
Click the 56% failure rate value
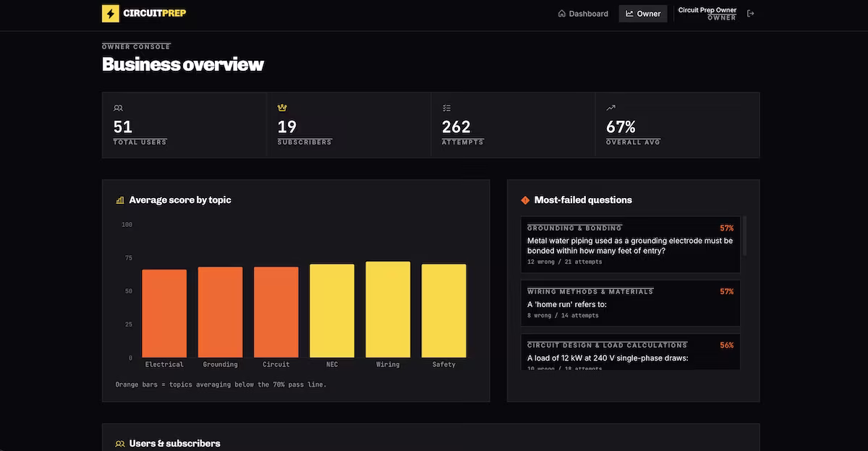pos(726,345)
